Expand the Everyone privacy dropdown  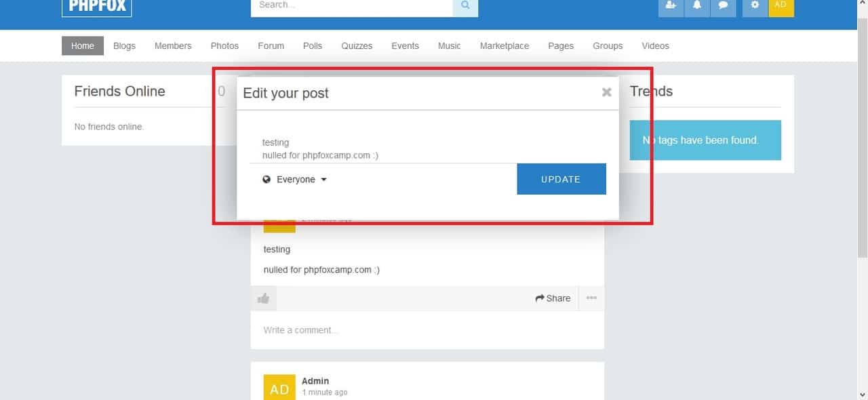tap(295, 180)
